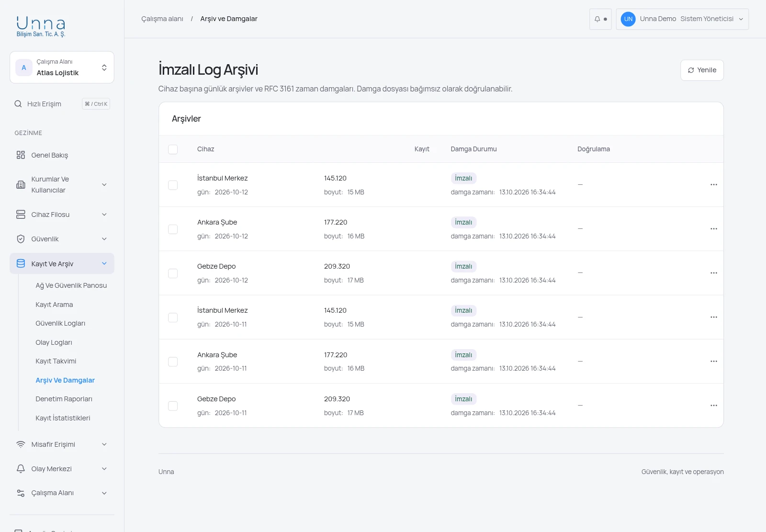Check the Ankara Şube 2026-10-12 row checkbox
The image size is (766, 532).
(173, 229)
